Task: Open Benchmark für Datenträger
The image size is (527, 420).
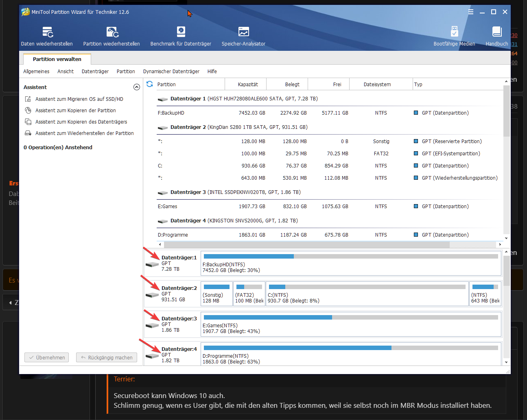Action: click(181, 36)
